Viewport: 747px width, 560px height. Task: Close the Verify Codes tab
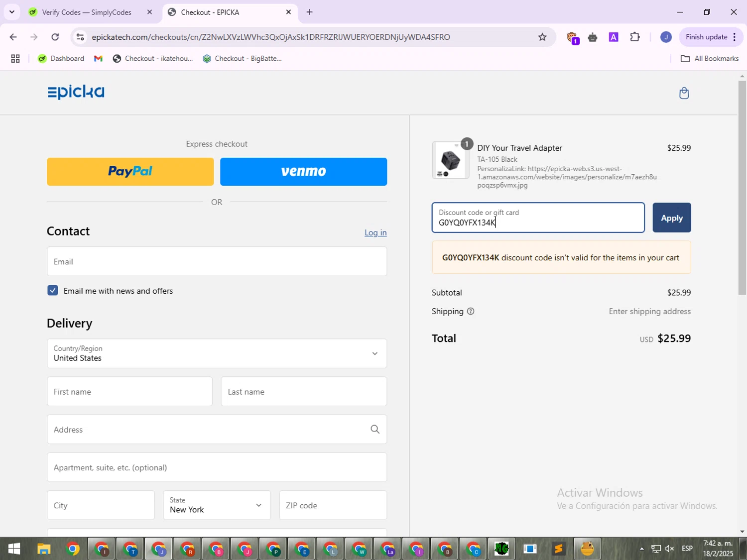tap(149, 12)
